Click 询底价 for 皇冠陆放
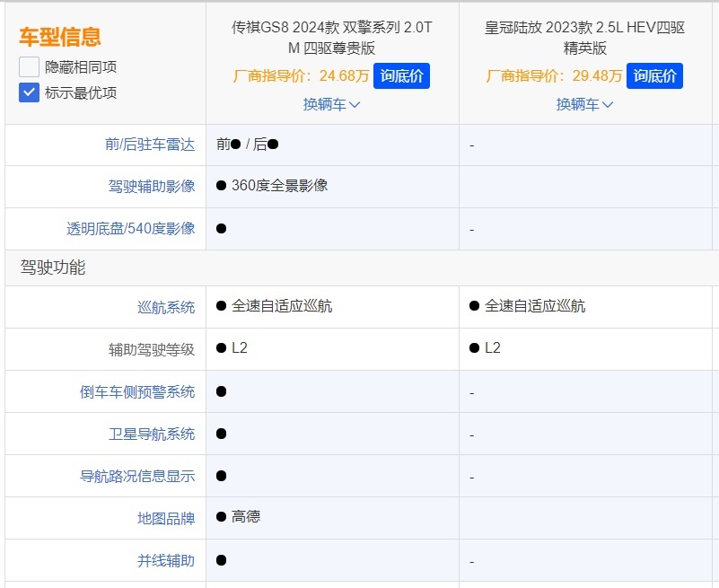Viewport: 719px width, 588px height. pos(654,75)
